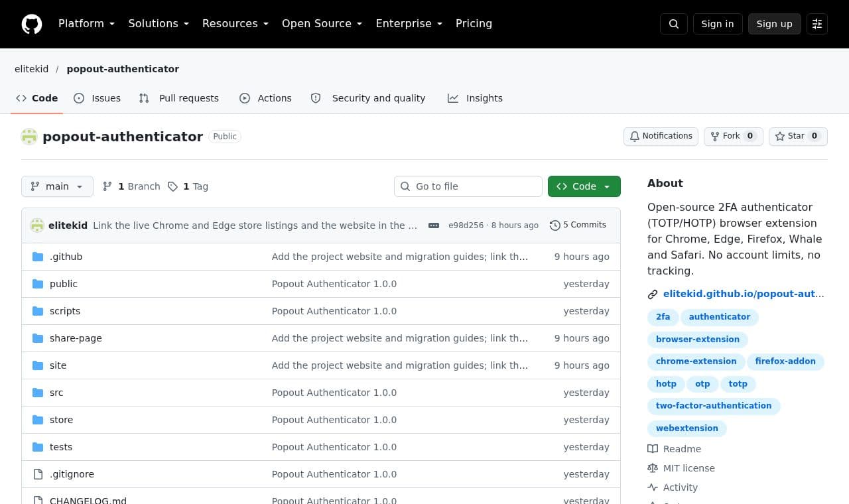Open the main branch selector
Screen dimensions: 849x504
pos(57,186)
